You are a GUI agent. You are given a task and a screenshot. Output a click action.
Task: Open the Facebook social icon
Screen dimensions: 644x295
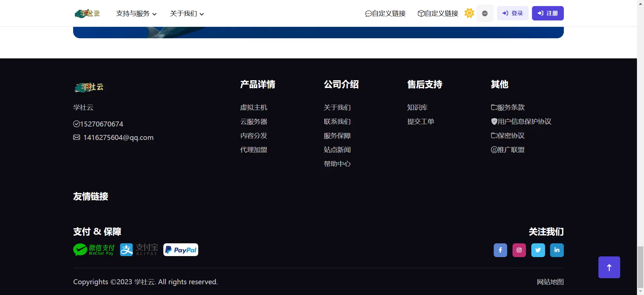(x=500, y=250)
